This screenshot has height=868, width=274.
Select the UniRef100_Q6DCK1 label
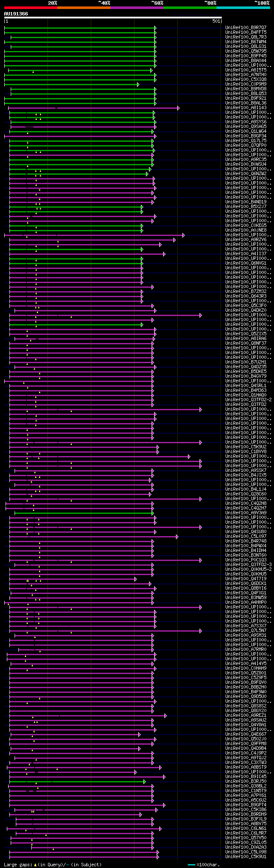click(246, 584)
